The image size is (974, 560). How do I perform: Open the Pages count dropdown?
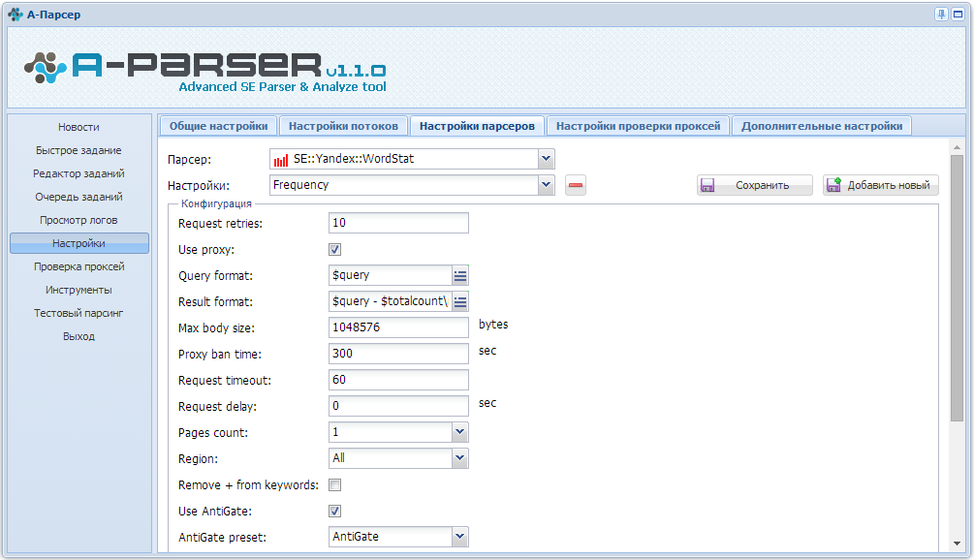459,432
